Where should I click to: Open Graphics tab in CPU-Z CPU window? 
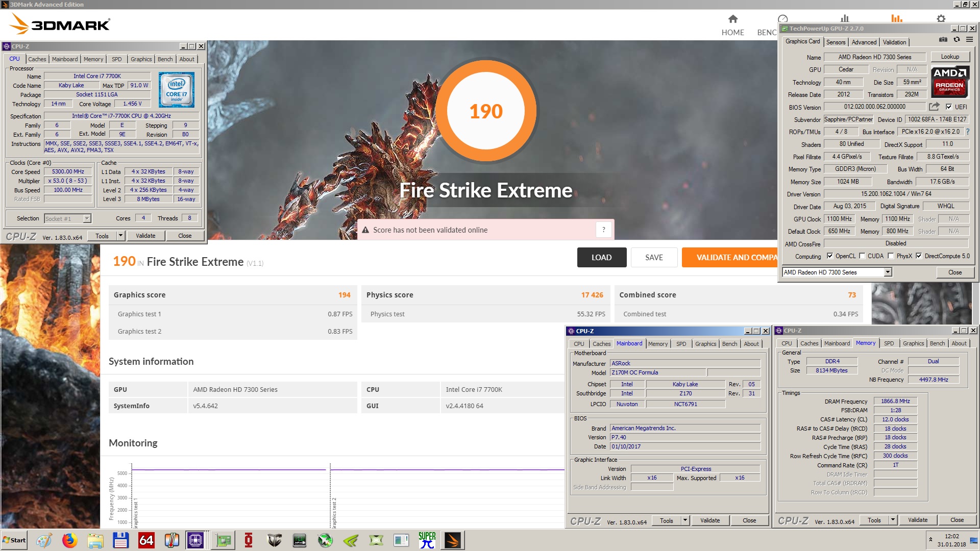[x=141, y=59]
